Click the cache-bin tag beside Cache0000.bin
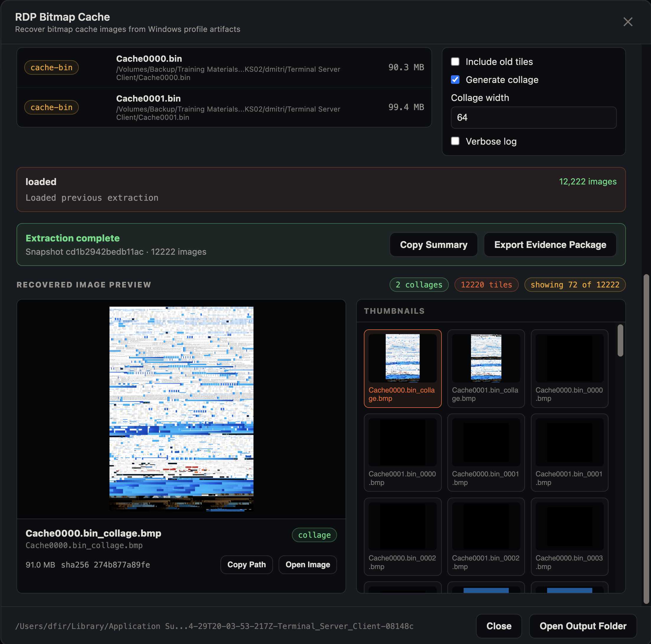 [52, 67]
